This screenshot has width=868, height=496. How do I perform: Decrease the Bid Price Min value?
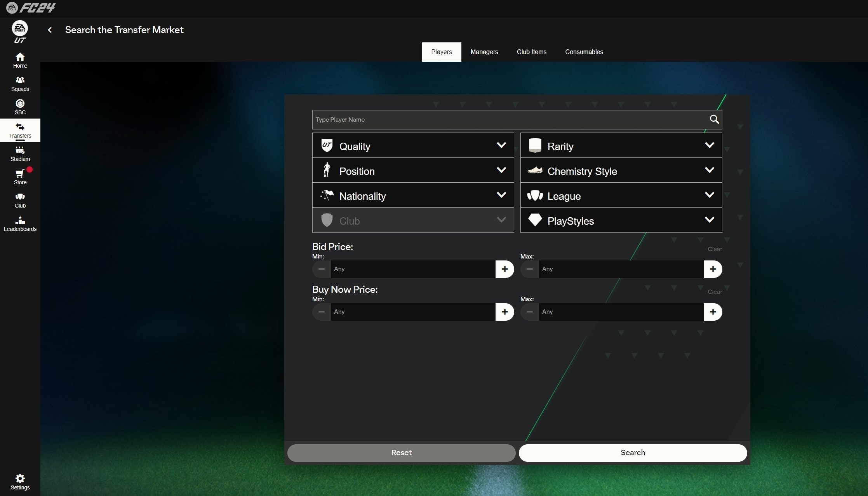[x=322, y=269]
